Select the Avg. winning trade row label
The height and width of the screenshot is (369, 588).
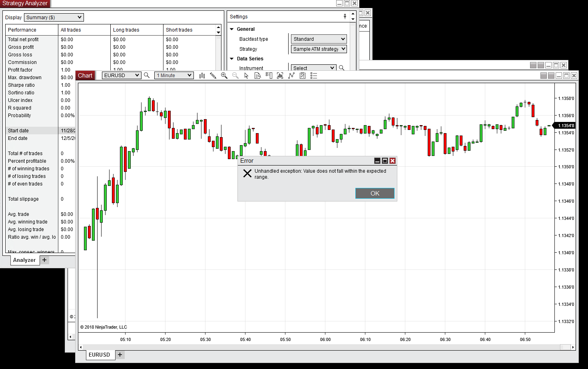[x=28, y=222]
